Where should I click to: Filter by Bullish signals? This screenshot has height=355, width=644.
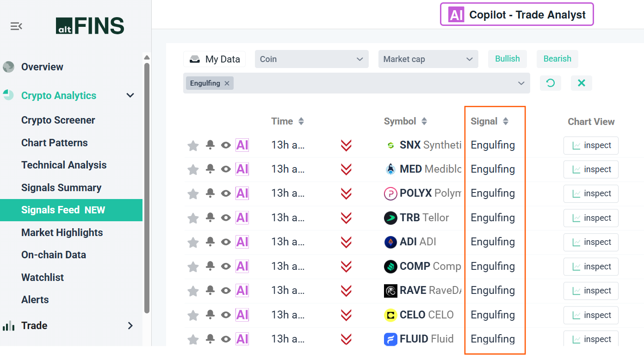pyautogui.click(x=508, y=59)
